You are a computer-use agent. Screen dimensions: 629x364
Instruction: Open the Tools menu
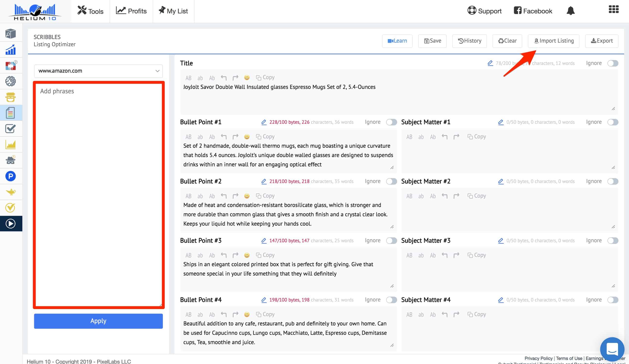90,11
